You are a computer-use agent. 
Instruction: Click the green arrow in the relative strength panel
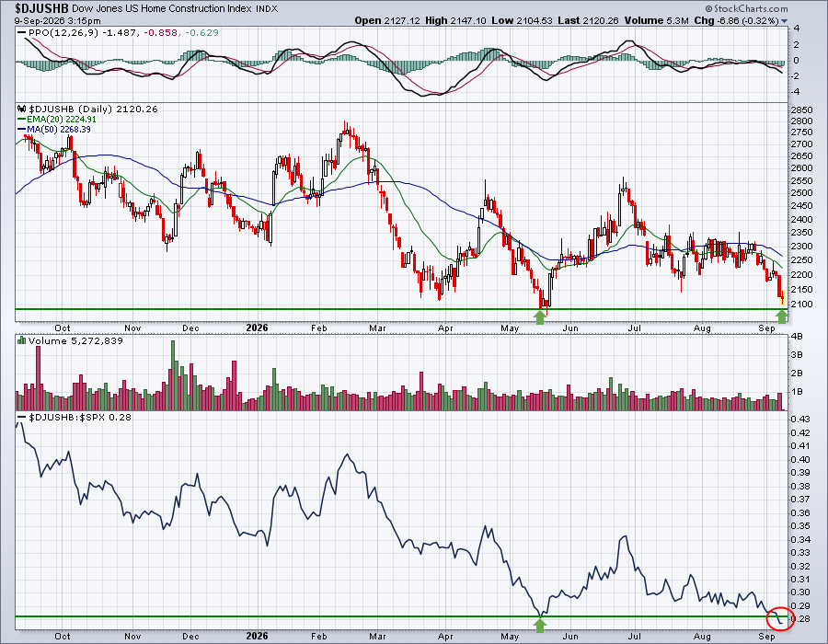click(539, 625)
